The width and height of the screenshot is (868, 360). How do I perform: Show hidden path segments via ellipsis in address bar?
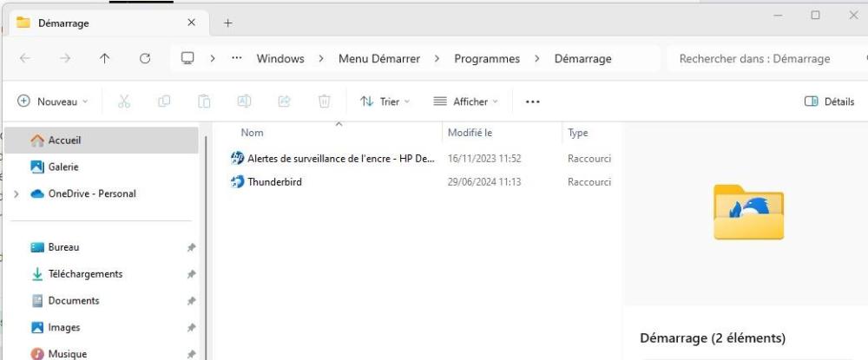(x=237, y=58)
